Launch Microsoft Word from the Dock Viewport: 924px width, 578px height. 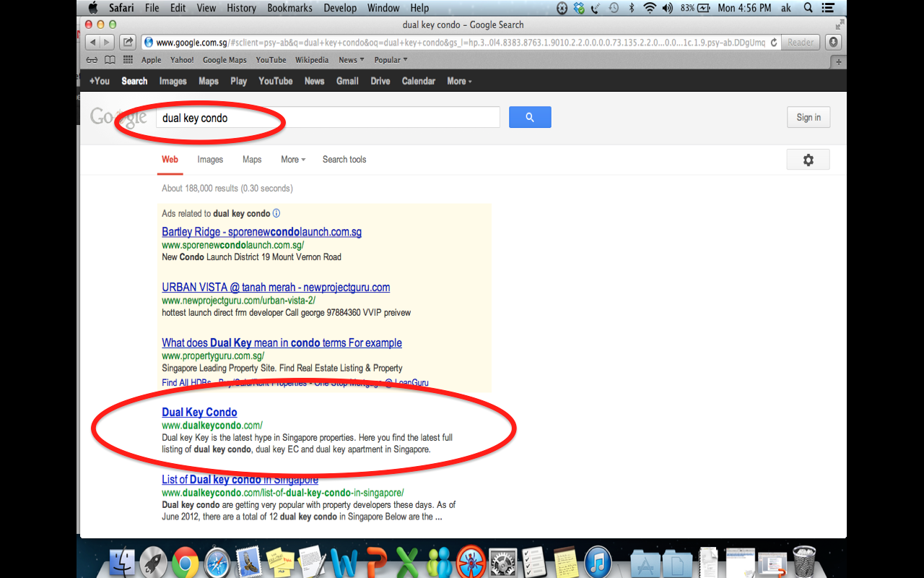tap(344, 562)
